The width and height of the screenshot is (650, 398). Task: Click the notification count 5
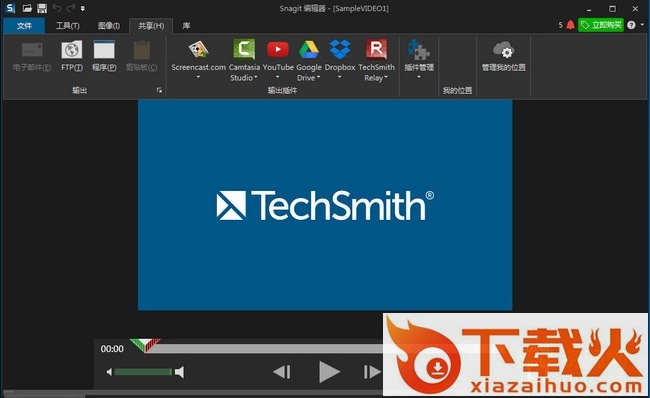point(560,25)
